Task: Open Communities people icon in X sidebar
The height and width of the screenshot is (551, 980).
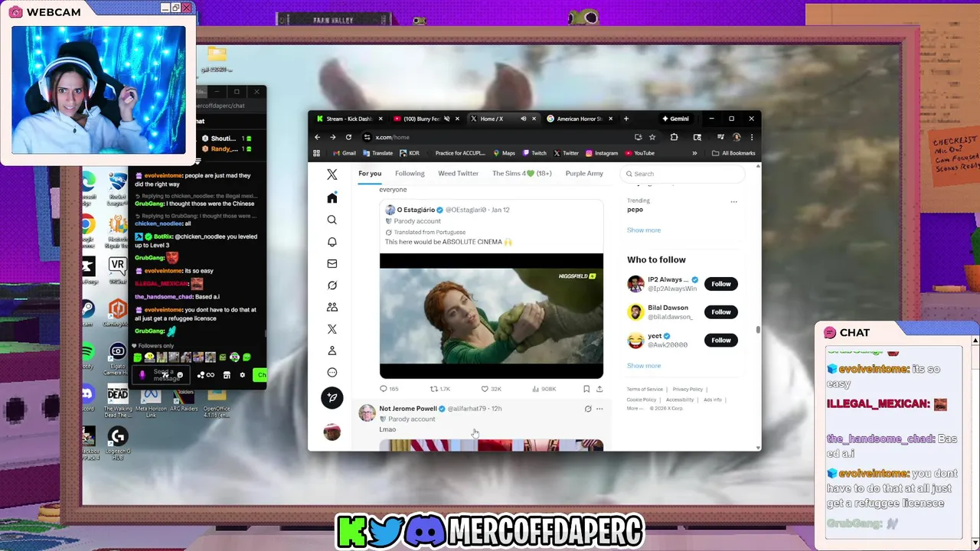Action: pos(332,307)
